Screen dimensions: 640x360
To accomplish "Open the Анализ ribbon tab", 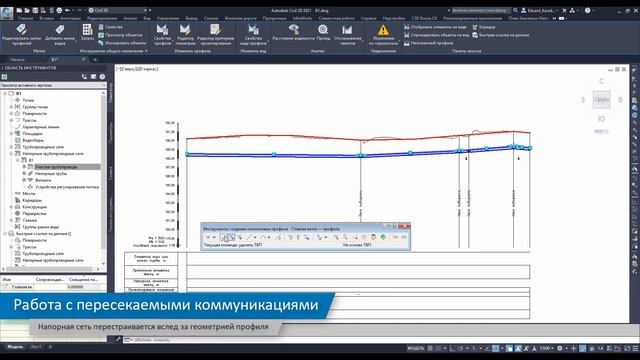I will 130,18.
